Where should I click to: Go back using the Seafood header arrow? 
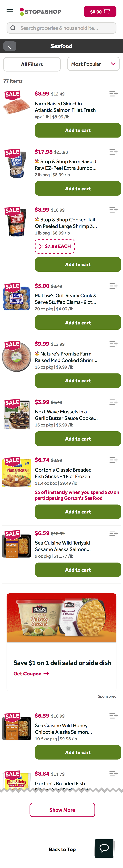(x=10, y=46)
